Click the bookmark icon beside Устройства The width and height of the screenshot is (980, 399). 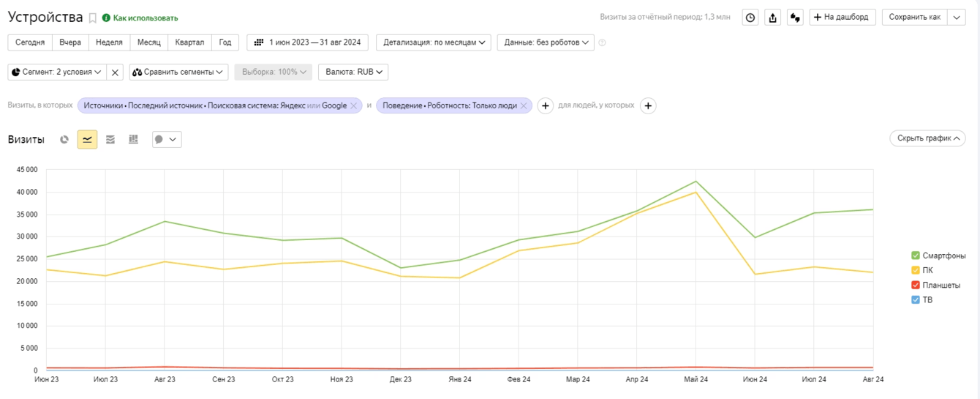pos(93,18)
